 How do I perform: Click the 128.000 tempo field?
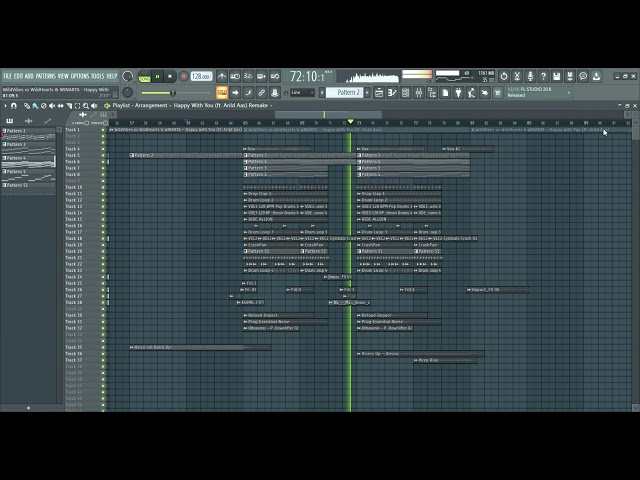[x=201, y=76]
